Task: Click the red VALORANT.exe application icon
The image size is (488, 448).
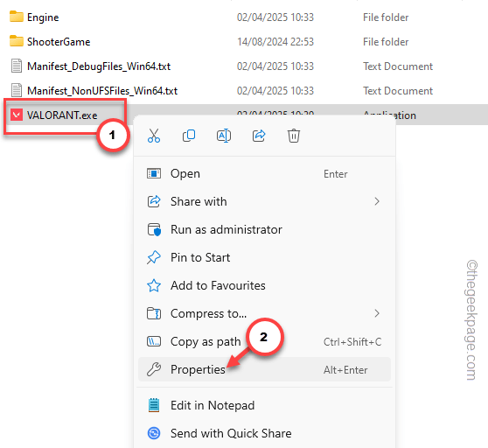Action: coord(17,115)
